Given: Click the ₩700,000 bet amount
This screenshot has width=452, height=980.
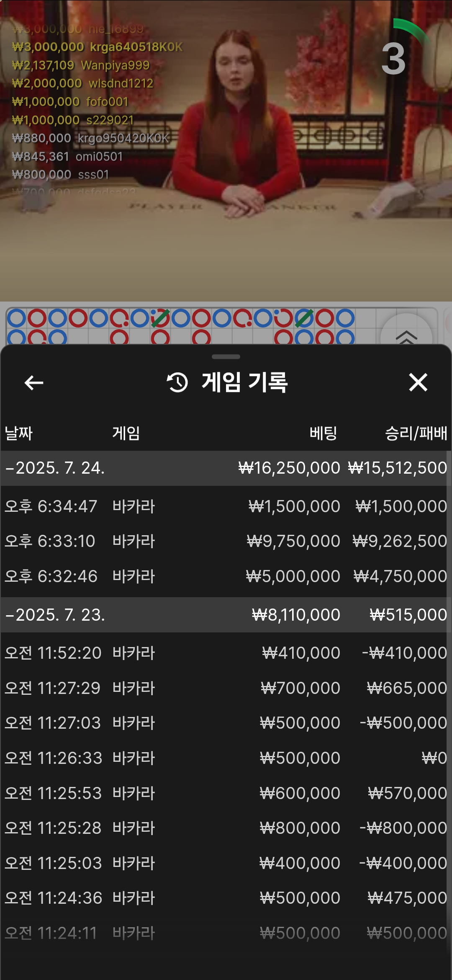Looking at the screenshot, I should click(300, 688).
